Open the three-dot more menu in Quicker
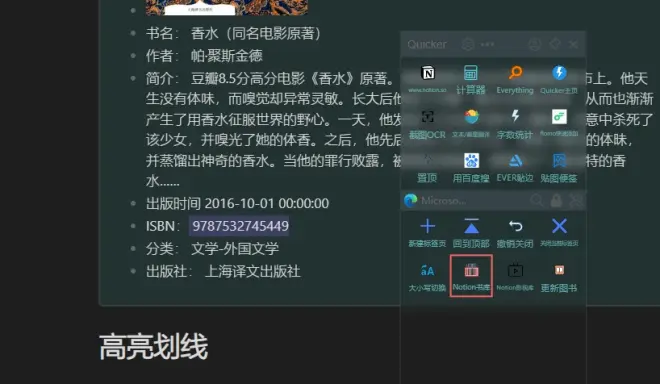The height and width of the screenshot is (384, 660). [487, 44]
